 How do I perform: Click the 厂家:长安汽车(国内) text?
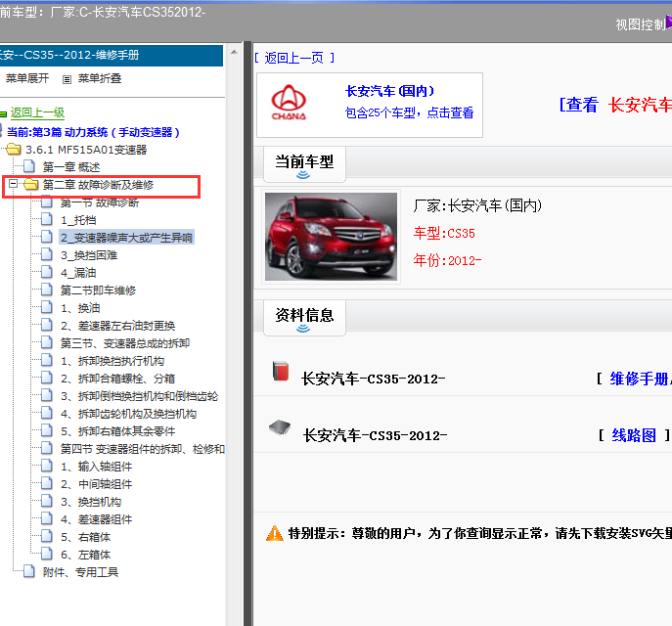[x=478, y=205]
